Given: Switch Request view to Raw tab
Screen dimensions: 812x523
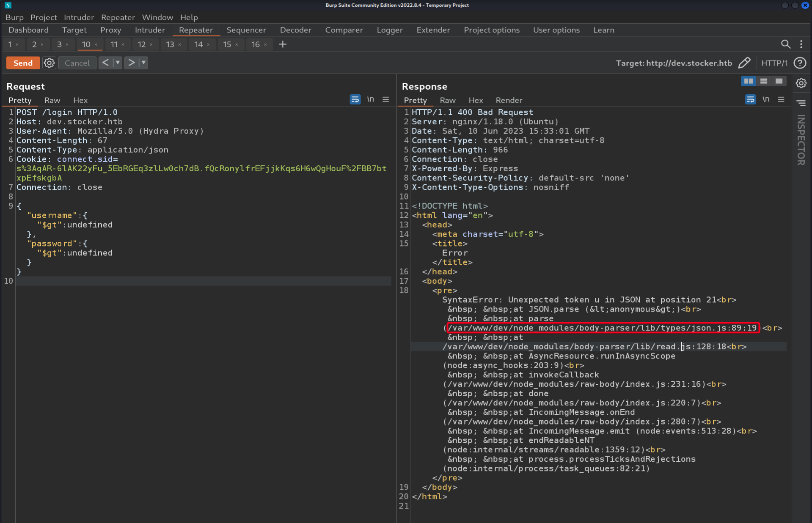Looking at the screenshot, I should tap(52, 100).
